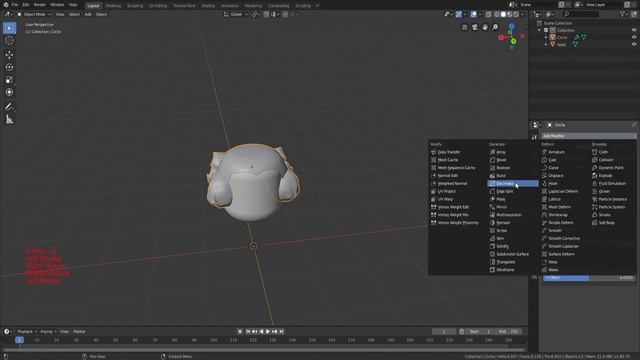Image resolution: width=640 pixels, height=360 pixels.
Task: Choose the Decimate modifier
Action: tap(513, 184)
